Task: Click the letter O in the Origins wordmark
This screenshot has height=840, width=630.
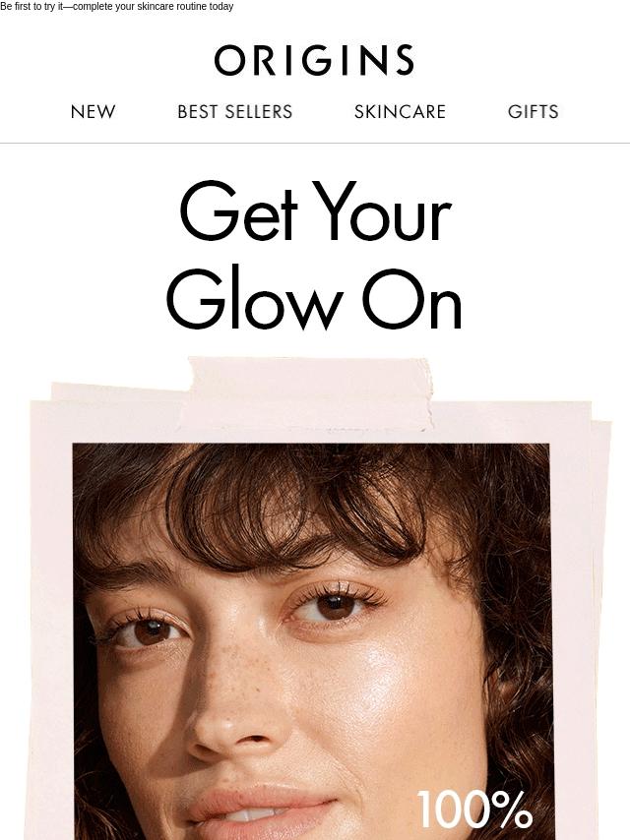Action: click(x=229, y=60)
